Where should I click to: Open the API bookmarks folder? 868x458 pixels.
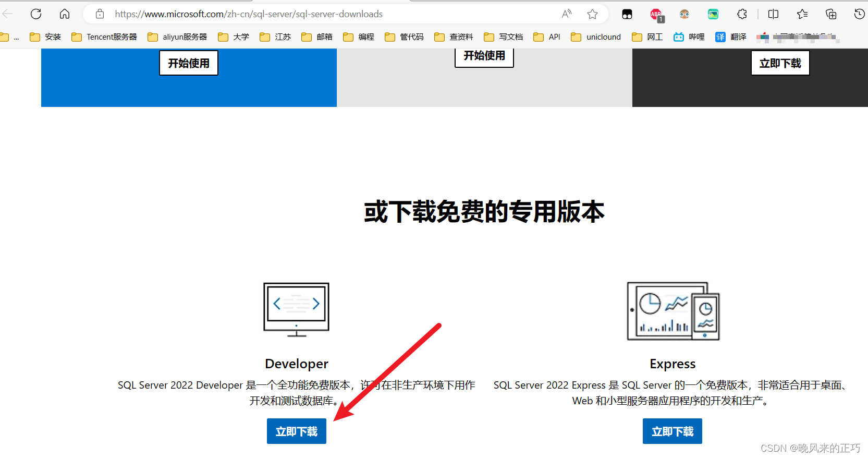click(547, 37)
